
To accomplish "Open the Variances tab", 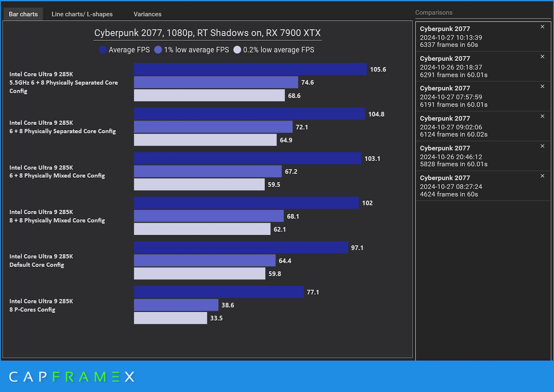I will point(147,14).
